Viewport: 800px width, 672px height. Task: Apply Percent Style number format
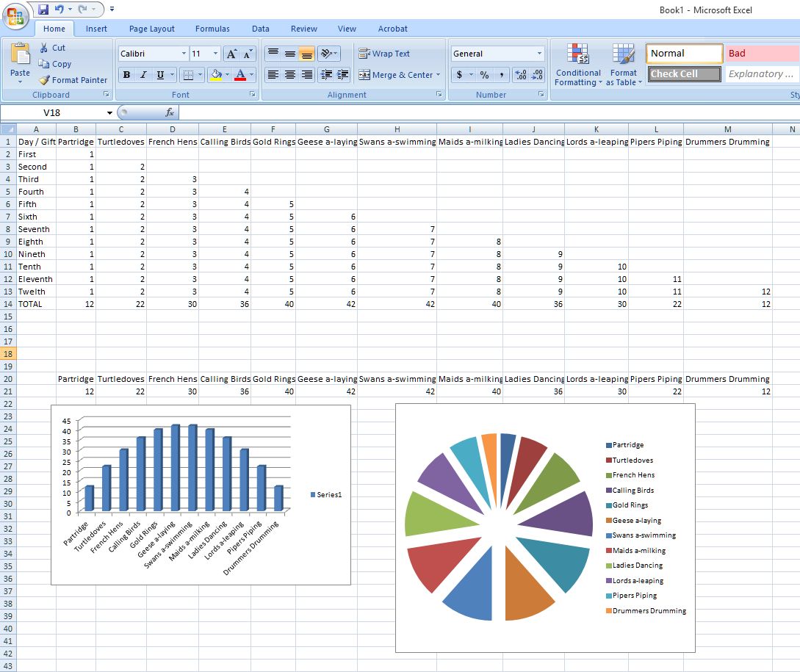[484, 75]
